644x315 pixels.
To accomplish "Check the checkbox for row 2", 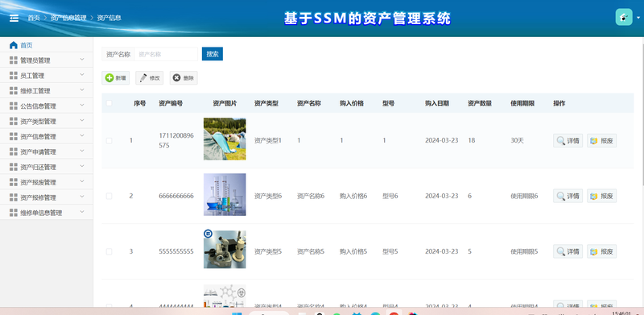I will [x=109, y=196].
